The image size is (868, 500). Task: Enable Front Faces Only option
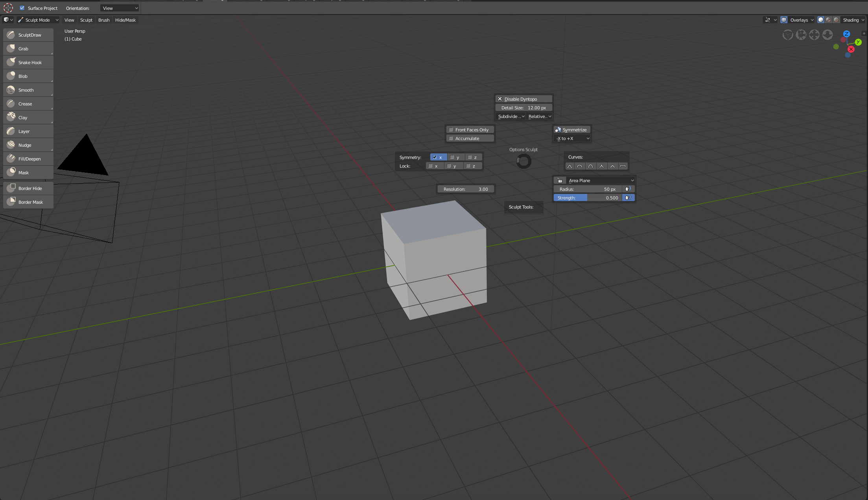point(470,130)
